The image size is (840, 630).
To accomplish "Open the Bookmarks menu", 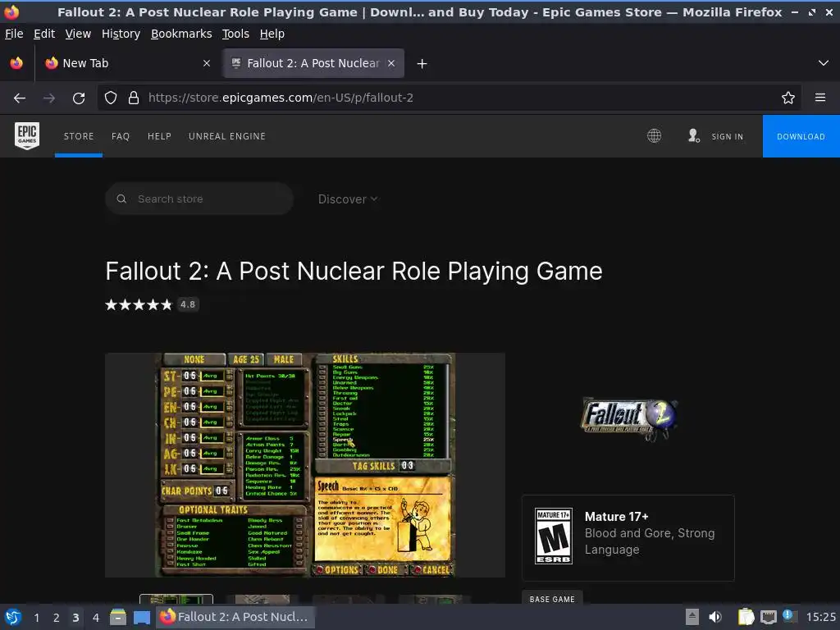I will tap(181, 34).
